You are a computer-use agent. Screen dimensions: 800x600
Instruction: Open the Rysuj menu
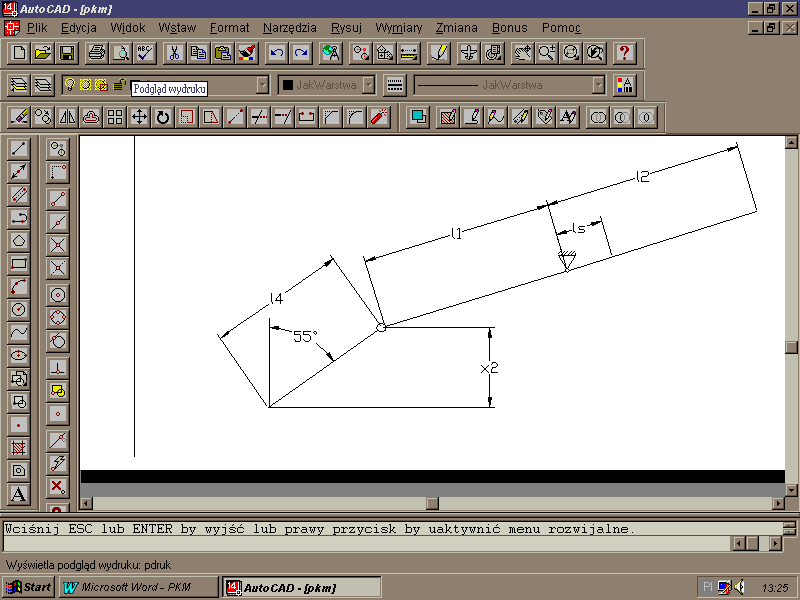pyautogui.click(x=346, y=27)
